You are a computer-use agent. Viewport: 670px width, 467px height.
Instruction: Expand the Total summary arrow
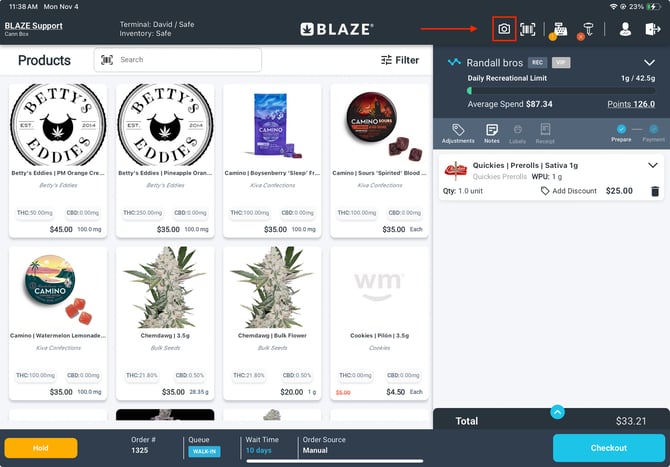coord(557,412)
